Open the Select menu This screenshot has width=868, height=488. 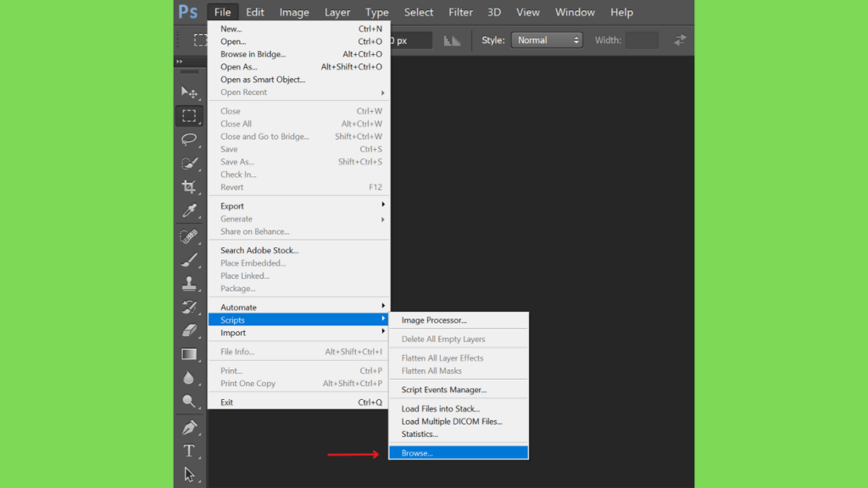pos(419,12)
